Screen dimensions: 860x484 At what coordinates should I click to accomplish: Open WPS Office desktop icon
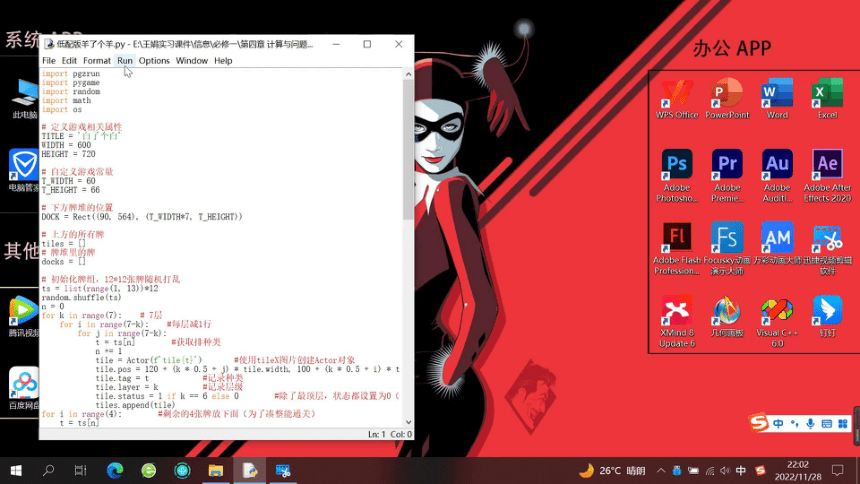point(677,99)
